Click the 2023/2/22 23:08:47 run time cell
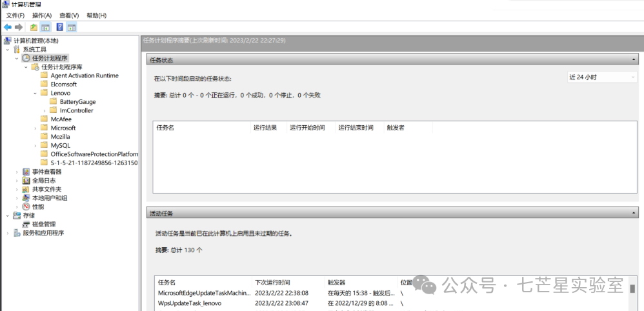Image resolution: width=644 pixels, height=311 pixels. pyautogui.click(x=281, y=303)
